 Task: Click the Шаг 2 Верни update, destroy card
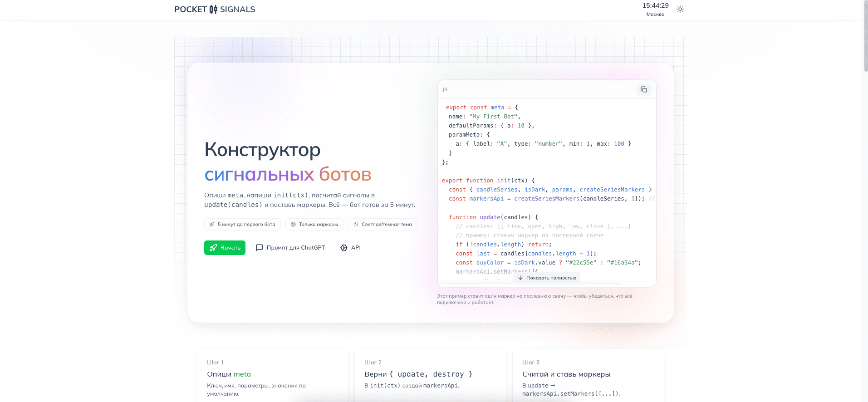[430, 375]
